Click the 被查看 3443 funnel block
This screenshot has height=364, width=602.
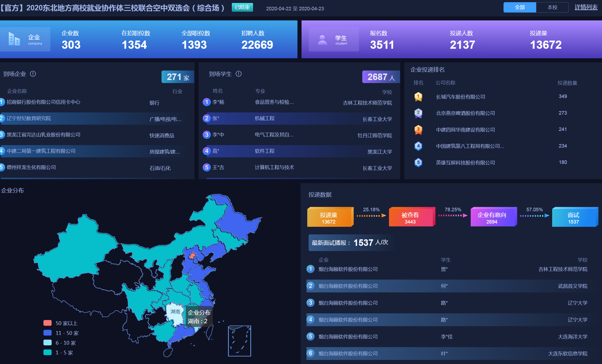tap(411, 218)
